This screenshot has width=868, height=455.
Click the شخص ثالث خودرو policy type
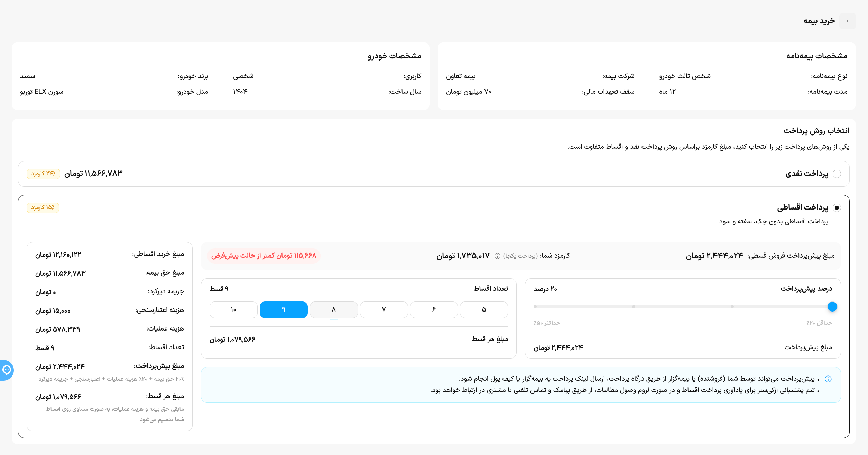click(x=685, y=76)
